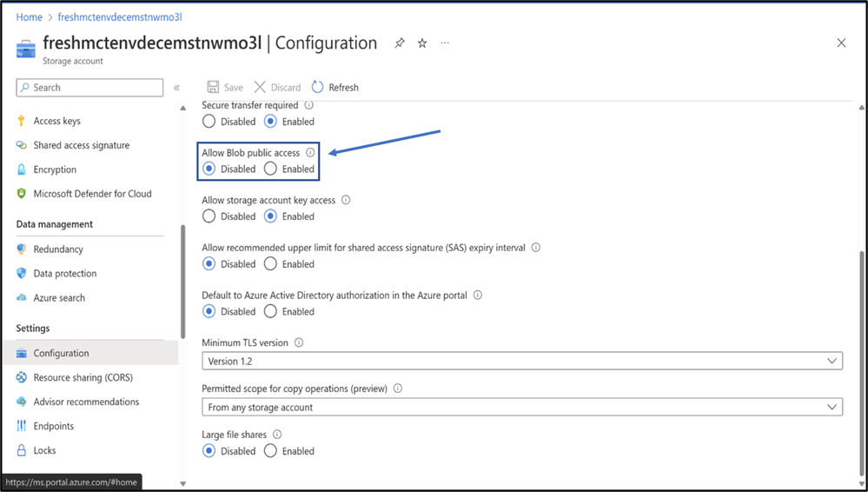Screen dimensions: 868x492
Task: Mark storage account as favorite star
Action: point(422,43)
